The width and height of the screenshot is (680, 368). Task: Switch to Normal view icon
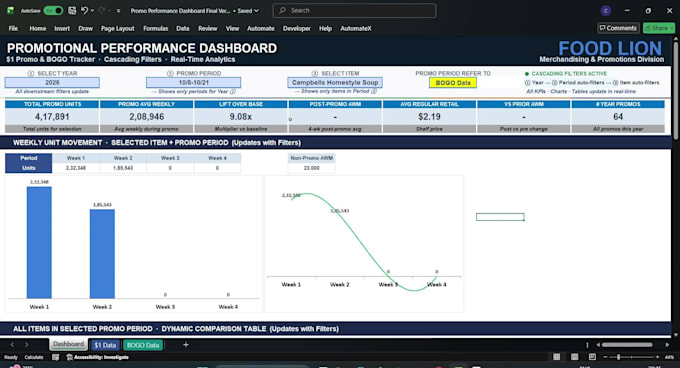556,357
